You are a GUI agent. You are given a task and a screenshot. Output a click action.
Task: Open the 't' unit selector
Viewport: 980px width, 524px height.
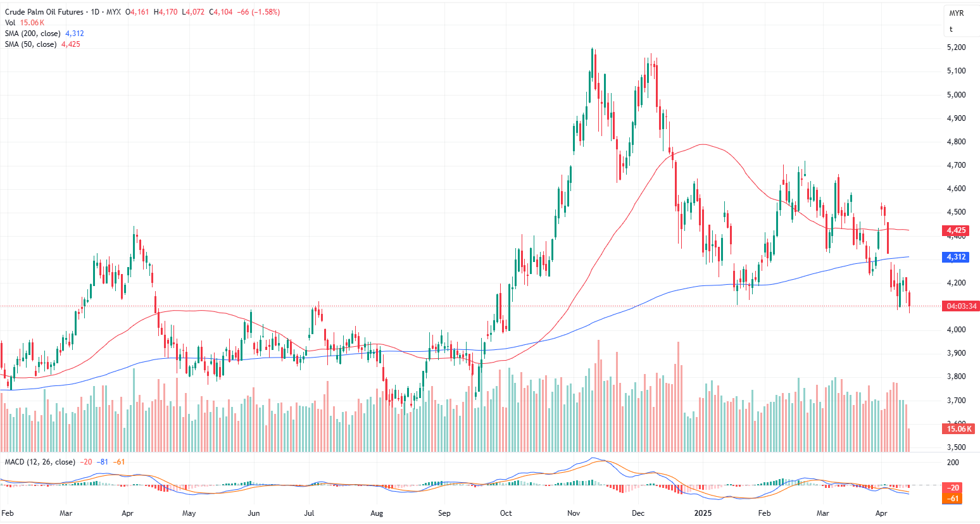[x=951, y=29]
